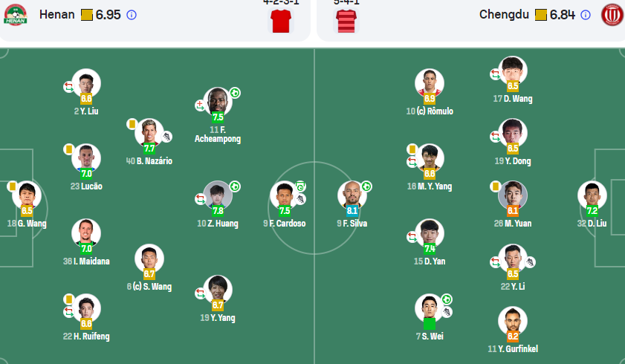625x364 pixels.
Task: Open Chengdu rating info icon
Action: coord(586,15)
